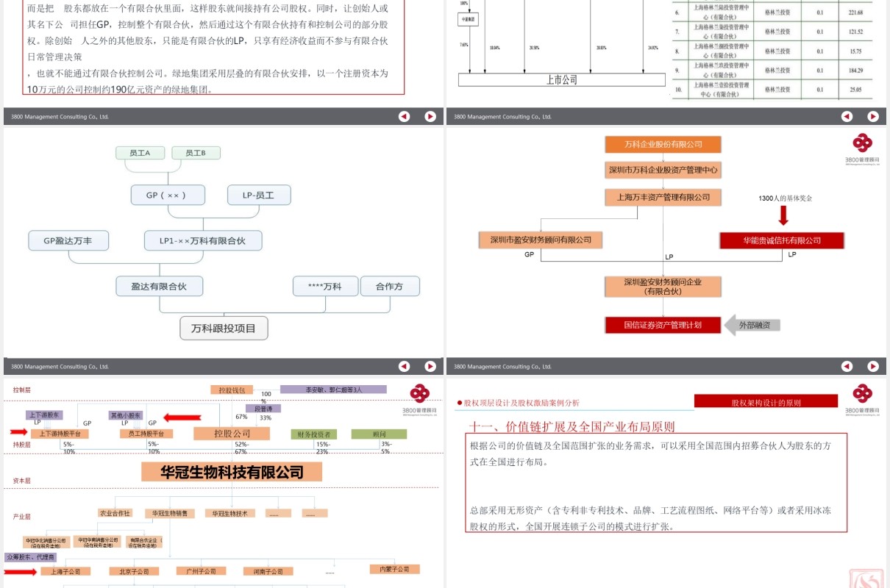This screenshot has width=890, height=588.
Task: Select the ****万科 node
Action: [325, 287]
